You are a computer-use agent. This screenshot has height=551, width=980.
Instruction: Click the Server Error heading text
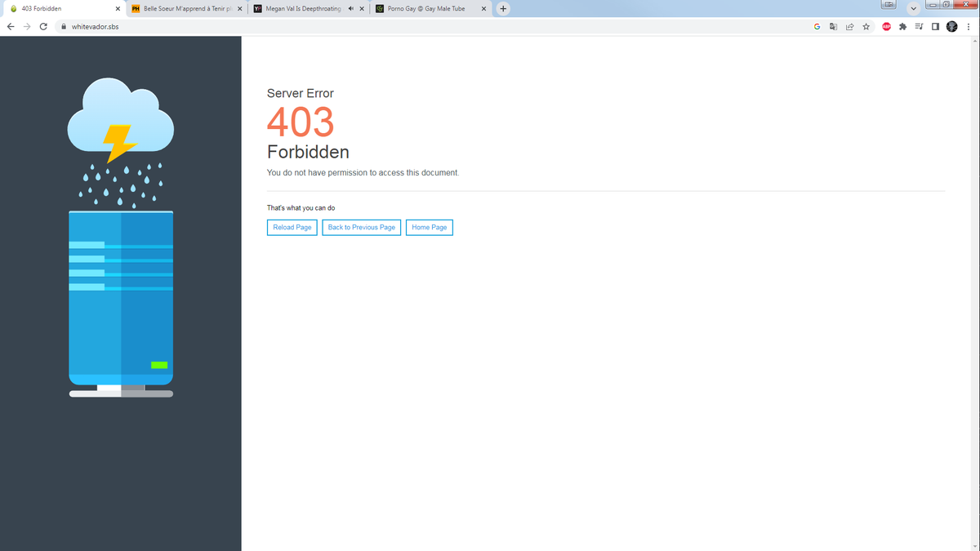(x=301, y=93)
